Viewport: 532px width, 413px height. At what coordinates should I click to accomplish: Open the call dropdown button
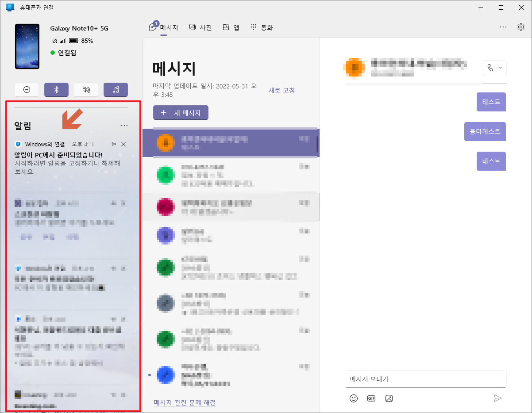[494, 68]
